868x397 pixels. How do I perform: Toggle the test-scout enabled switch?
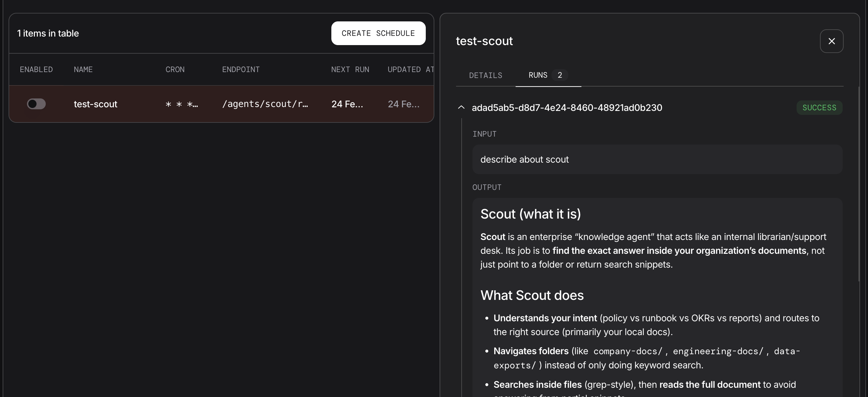pyautogui.click(x=37, y=104)
